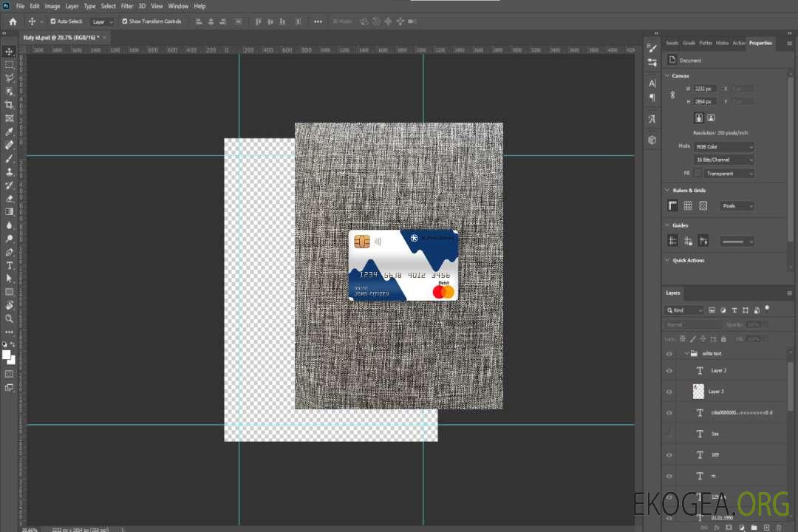The image size is (798, 532).
Task: Open the RGB Color mode dropdown
Action: coord(724,147)
